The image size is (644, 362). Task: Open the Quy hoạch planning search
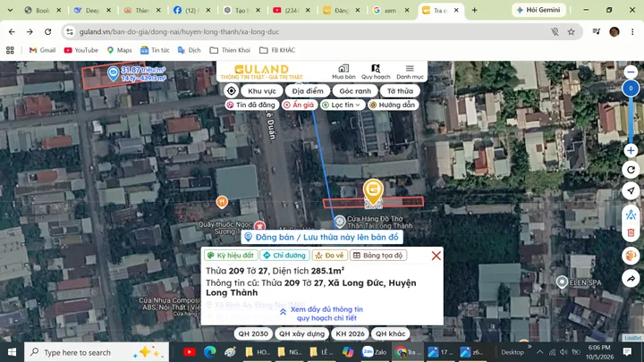coord(376,72)
